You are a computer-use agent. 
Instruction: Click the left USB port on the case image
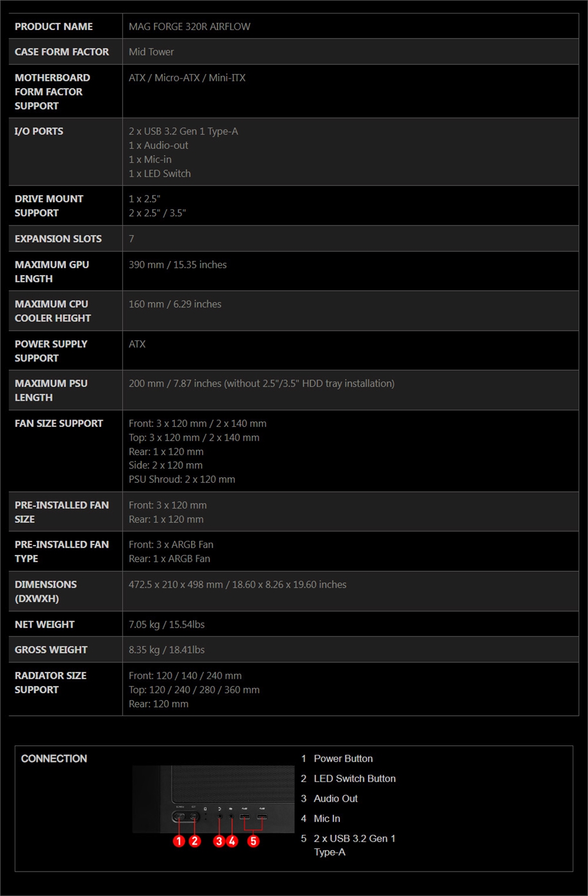(x=245, y=817)
